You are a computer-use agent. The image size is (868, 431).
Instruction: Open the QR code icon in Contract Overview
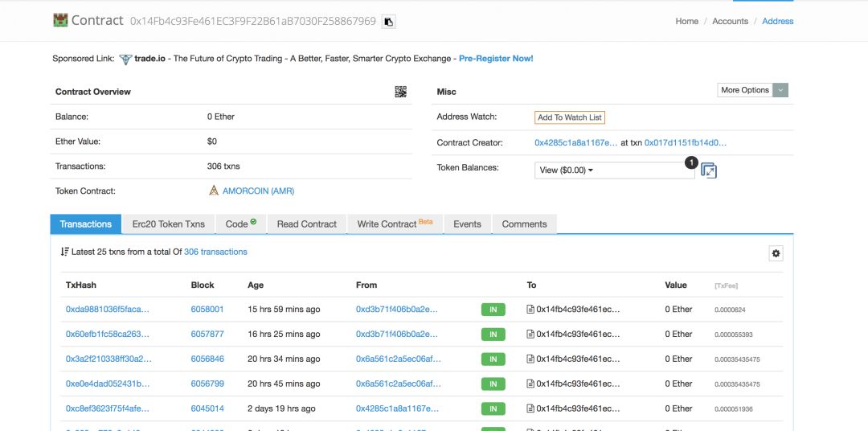pyautogui.click(x=401, y=92)
